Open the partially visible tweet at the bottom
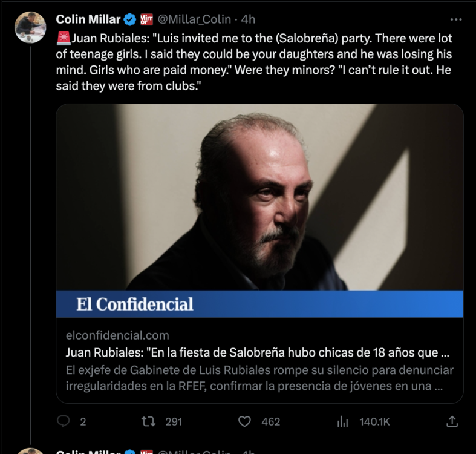The height and width of the screenshot is (454, 476). tap(242, 450)
